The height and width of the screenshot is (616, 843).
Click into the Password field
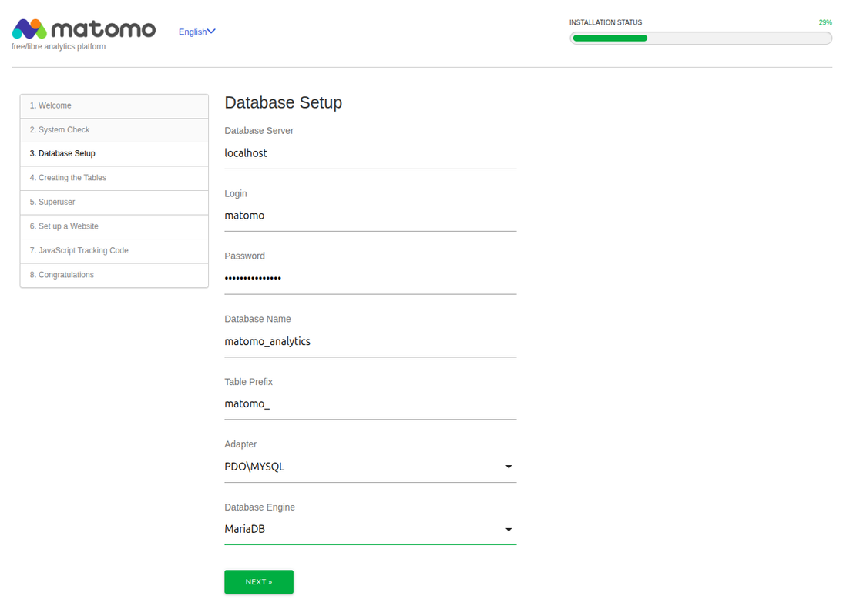coord(370,279)
